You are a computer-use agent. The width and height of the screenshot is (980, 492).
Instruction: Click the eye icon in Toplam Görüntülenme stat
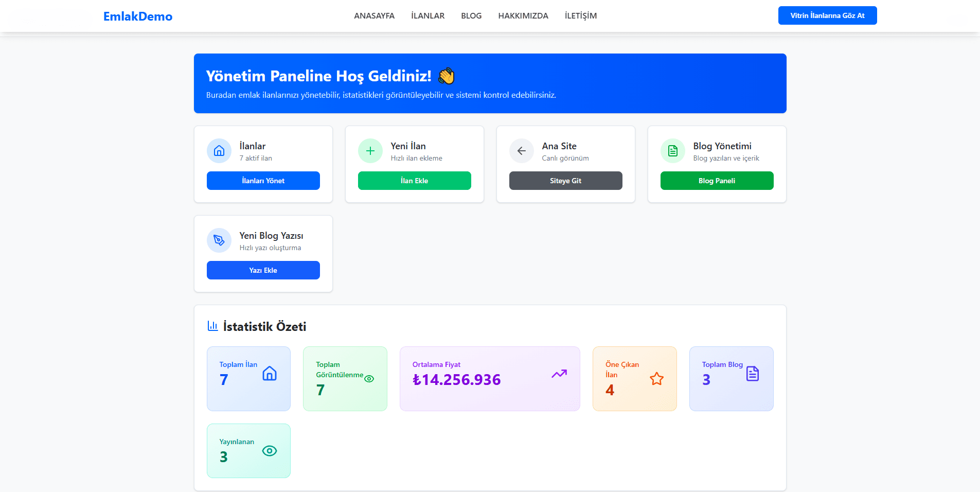pyautogui.click(x=369, y=379)
